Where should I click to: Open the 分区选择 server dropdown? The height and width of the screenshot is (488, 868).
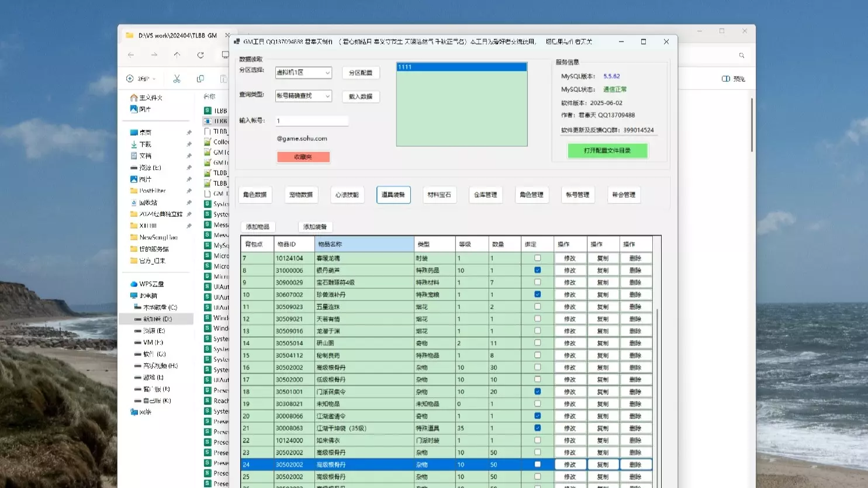pyautogui.click(x=303, y=72)
